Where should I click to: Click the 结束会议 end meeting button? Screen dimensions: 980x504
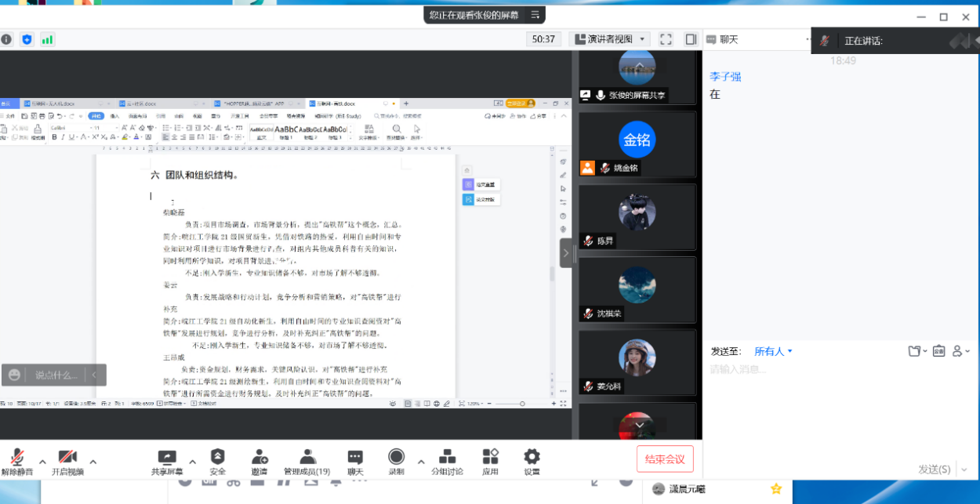click(x=664, y=459)
